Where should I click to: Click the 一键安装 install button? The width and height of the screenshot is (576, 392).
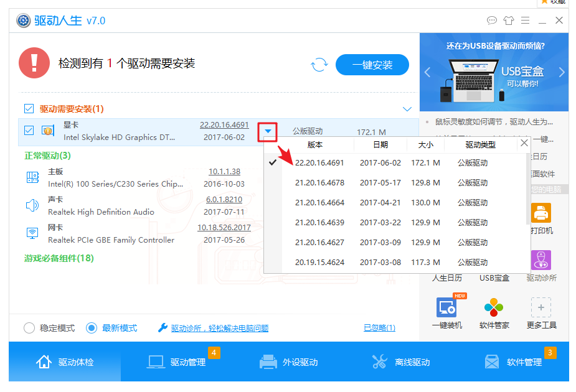click(372, 64)
